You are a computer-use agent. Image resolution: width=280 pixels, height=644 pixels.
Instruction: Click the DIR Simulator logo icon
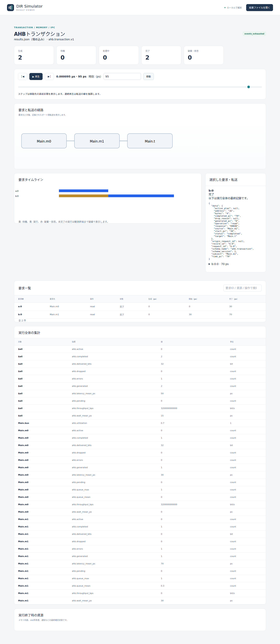click(10, 8)
